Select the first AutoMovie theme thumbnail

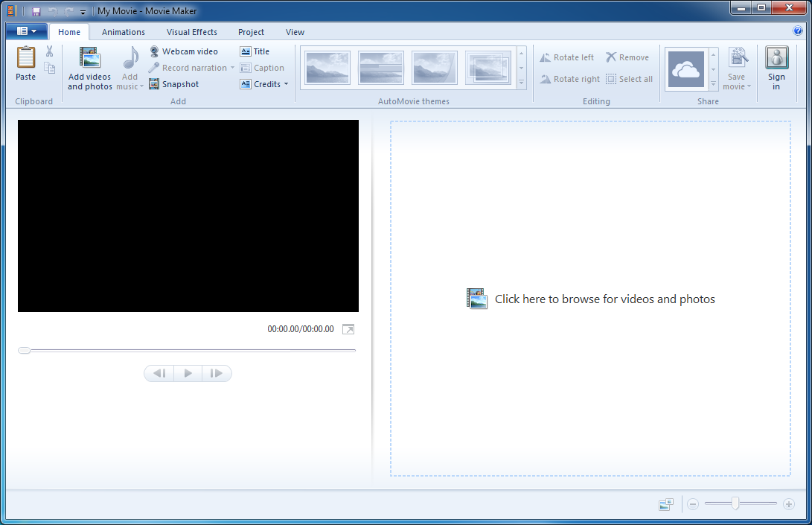(x=327, y=67)
